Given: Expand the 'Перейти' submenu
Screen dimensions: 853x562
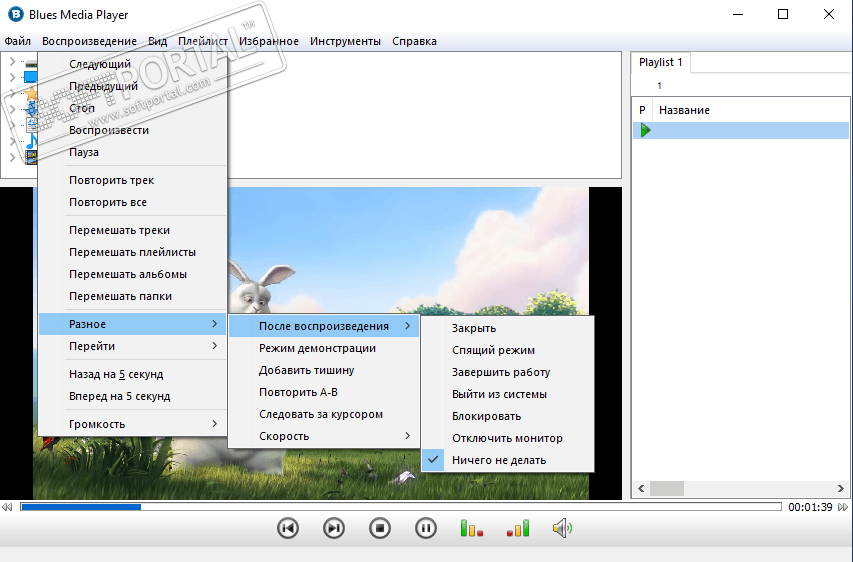Looking at the screenshot, I should (x=133, y=346).
